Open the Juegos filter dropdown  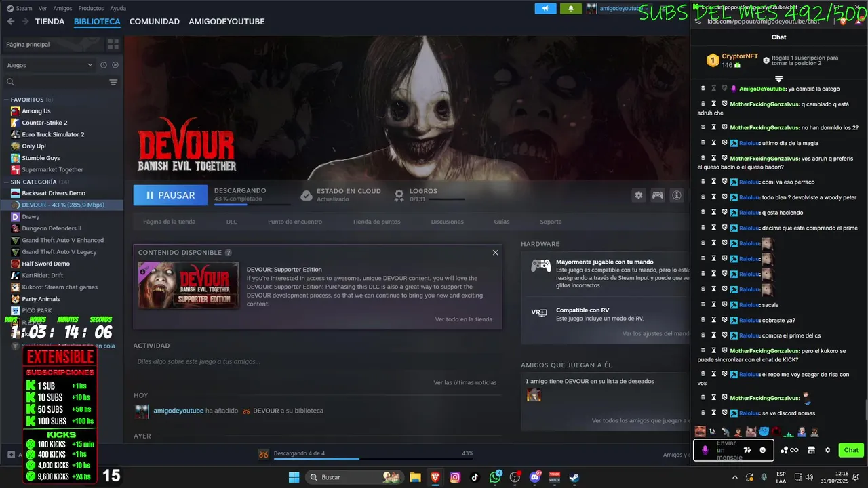[50, 65]
